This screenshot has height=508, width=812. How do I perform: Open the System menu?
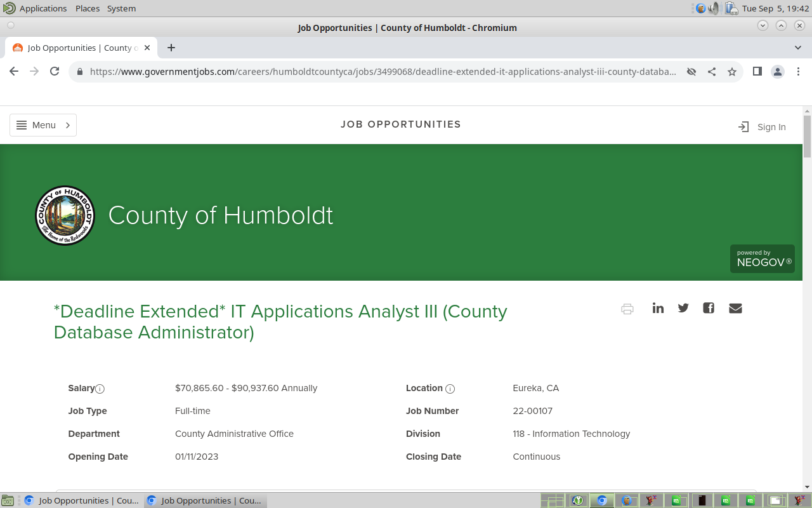click(121, 8)
